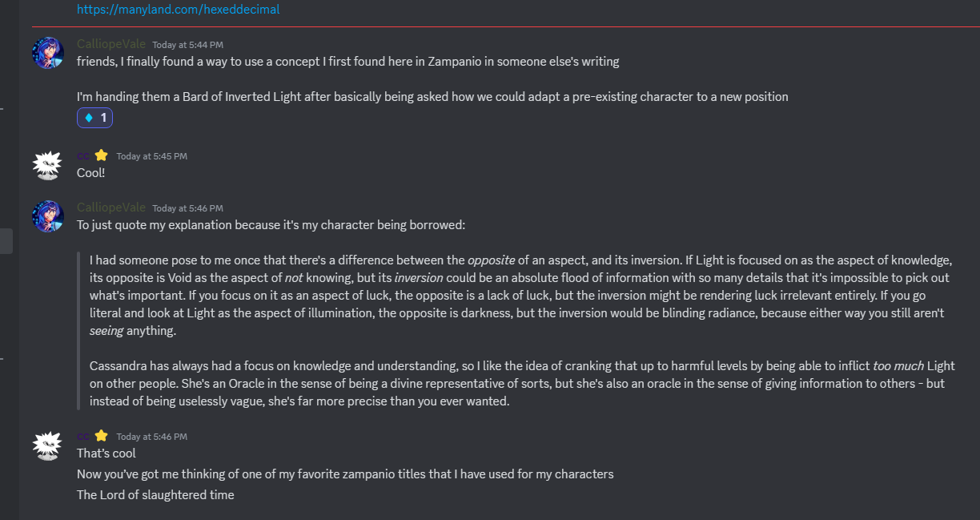Screen dimensions: 980x520
Task: Click the "Bard of Inverted Light" message line
Action: point(432,96)
